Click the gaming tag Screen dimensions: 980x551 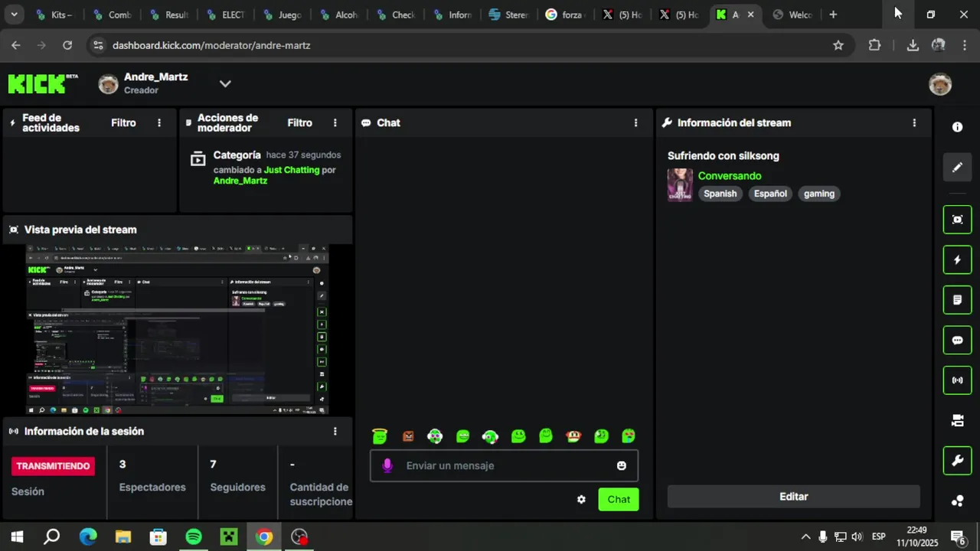pos(819,194)
